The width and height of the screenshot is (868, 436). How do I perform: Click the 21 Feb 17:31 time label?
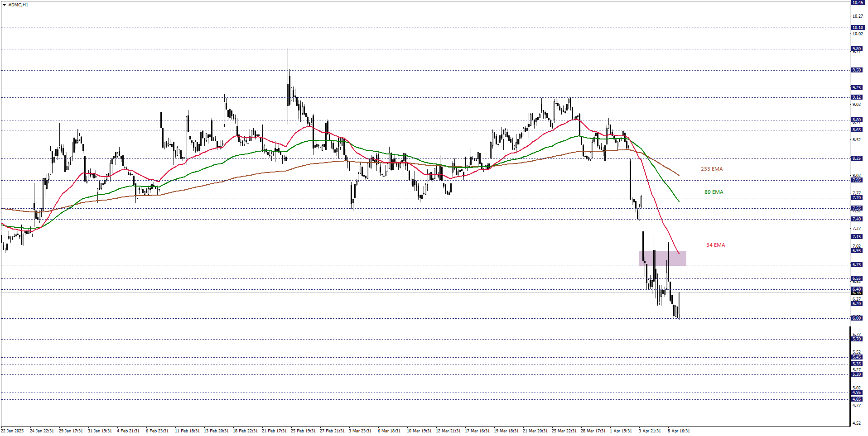(274, 431)
